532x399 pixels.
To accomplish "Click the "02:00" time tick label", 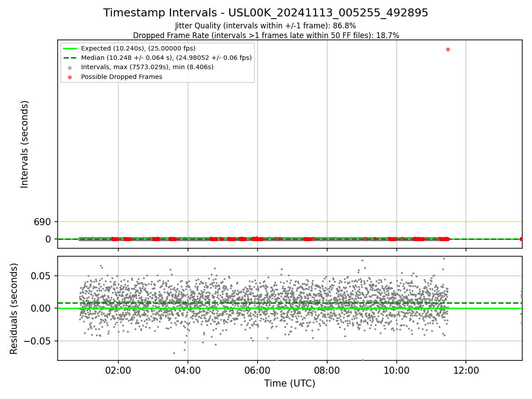I will pos(118,370).
